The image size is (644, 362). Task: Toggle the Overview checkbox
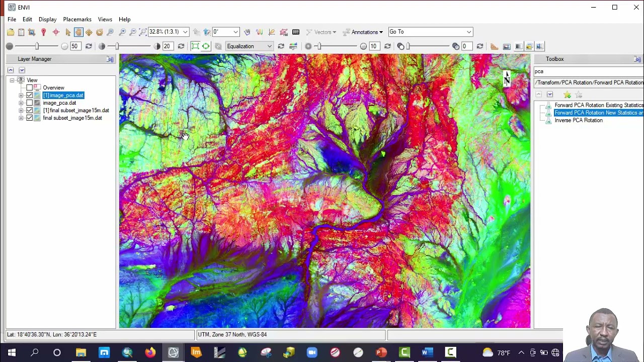30,88
